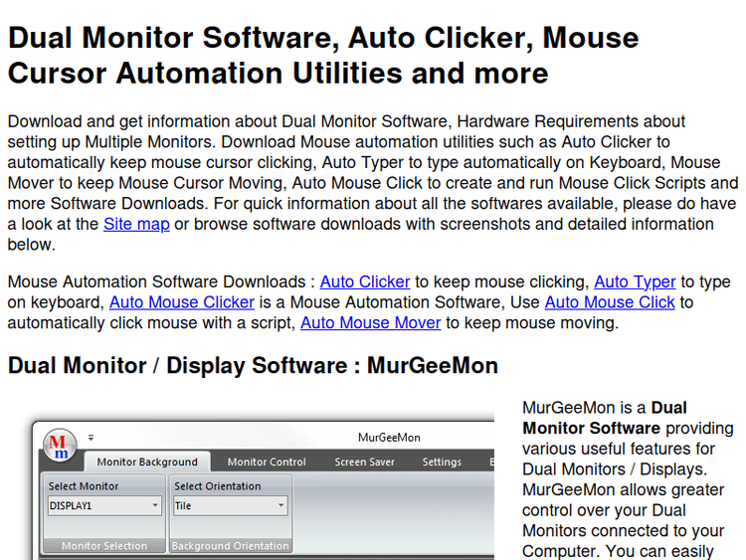Click the MurGeeMon round application logo button
Screen dimensions: 746x560
[x=62, y=444]
